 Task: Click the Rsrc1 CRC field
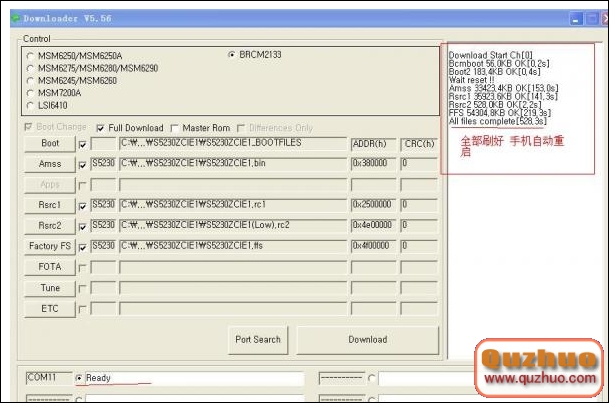pos(419,205)
